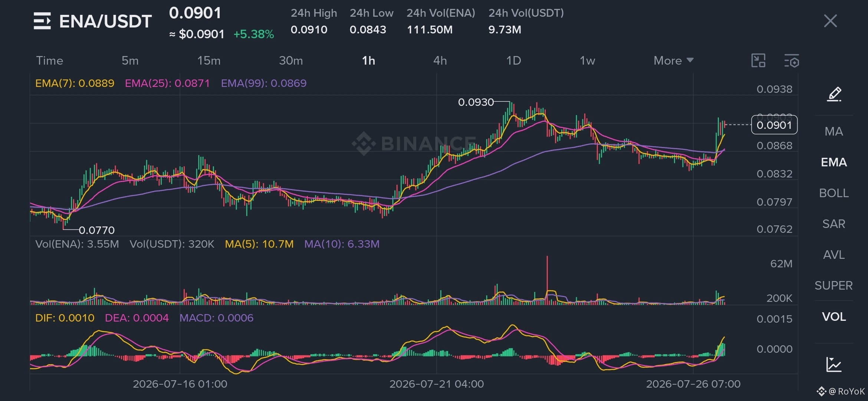The width and height of the screenshot is (868, 401).
Task: Click the Vol(USDT): 320K label
Action: 172,244
